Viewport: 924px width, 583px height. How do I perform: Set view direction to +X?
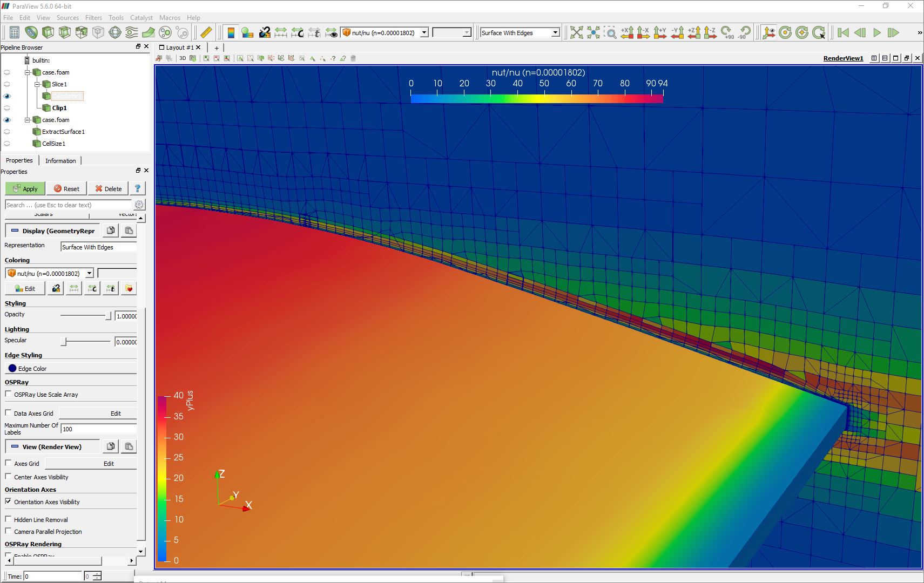coord(627,33)
